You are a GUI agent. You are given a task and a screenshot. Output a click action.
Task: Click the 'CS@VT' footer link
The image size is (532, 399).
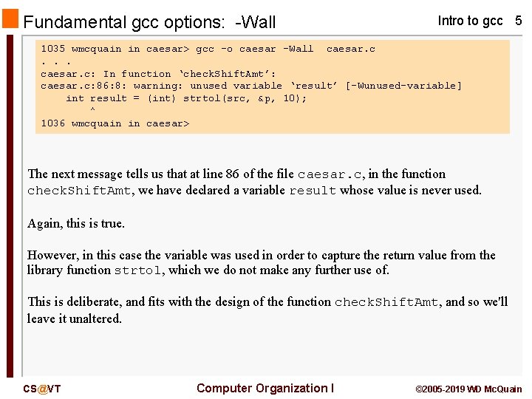pos(41,389)
